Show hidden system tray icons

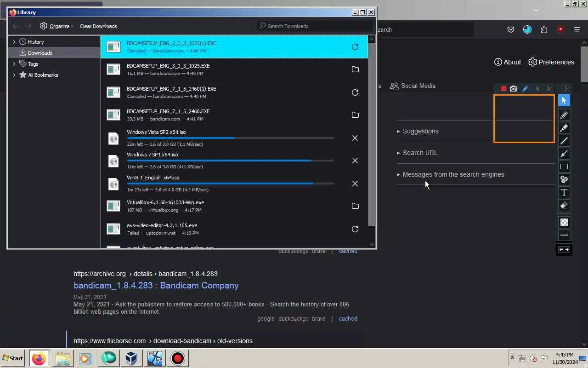click(x=512, y=358)
